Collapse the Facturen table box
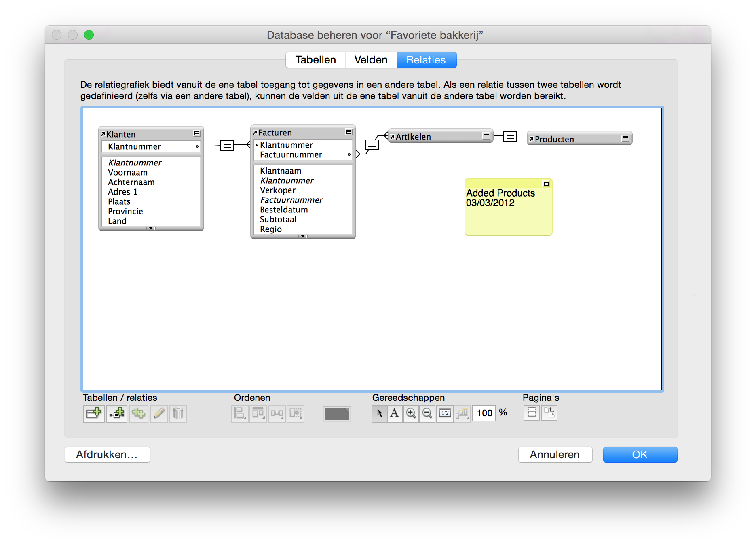This screenshot has height=546, width=756. point(349,132)
